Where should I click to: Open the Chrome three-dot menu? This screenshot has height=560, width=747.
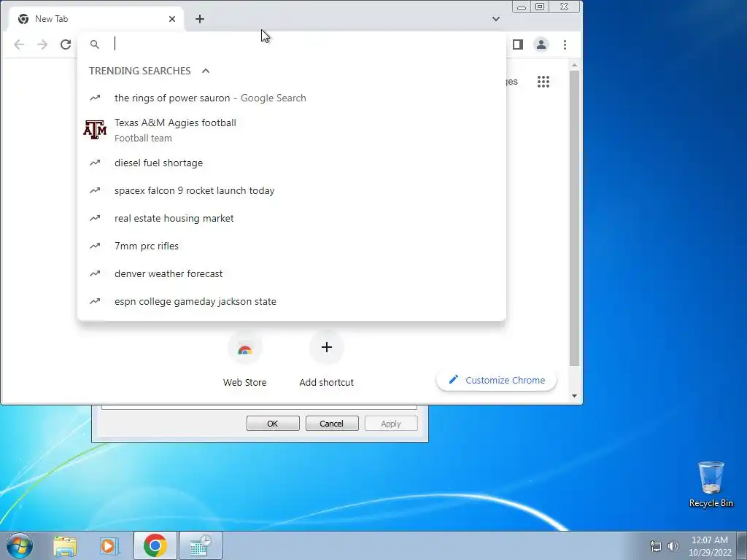click(565, 44)
